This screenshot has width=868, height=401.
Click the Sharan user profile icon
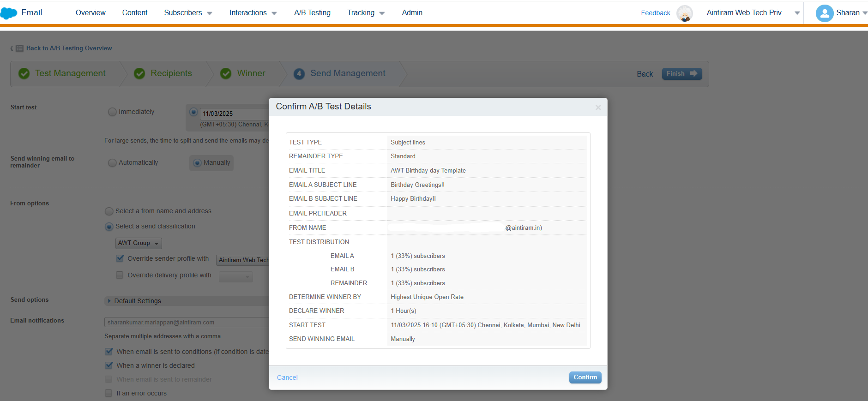824,13
